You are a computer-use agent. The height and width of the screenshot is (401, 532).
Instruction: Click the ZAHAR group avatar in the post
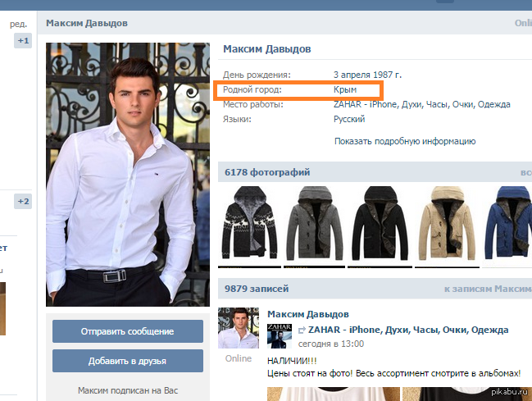click(x=280, y=336)
